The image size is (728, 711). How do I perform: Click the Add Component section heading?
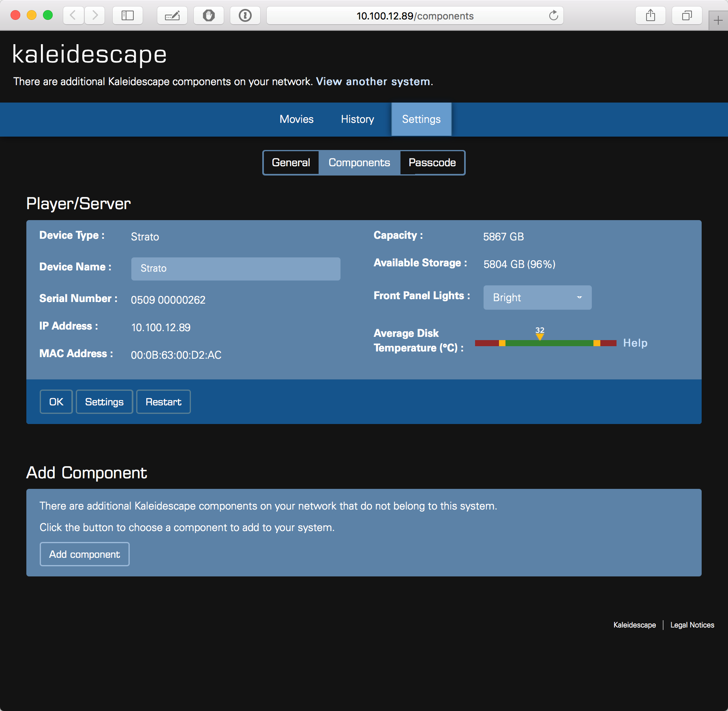pos(86,473)
